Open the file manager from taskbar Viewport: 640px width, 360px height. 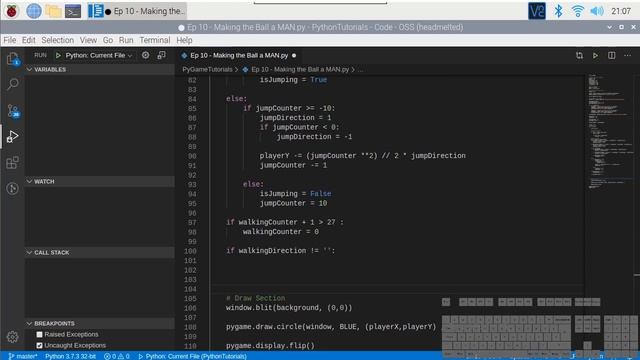[x=53, y=11]
